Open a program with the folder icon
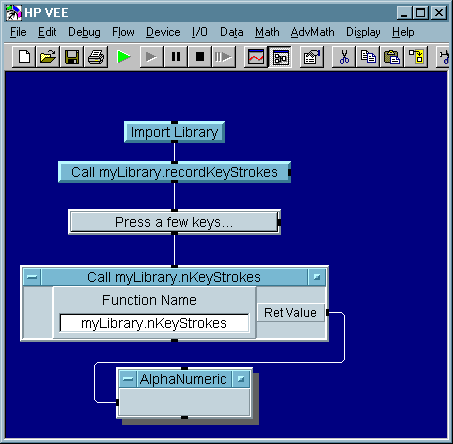 coord(48,57)
